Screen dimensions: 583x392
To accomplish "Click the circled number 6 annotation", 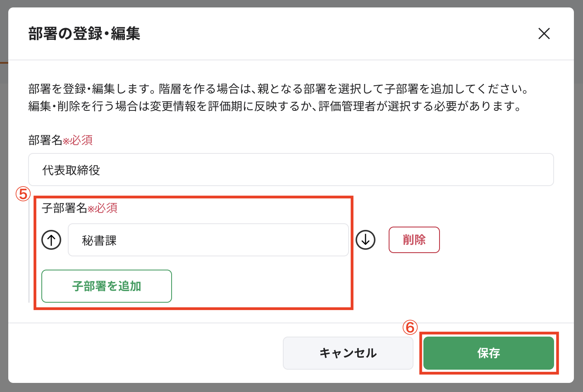I will 410,327.
